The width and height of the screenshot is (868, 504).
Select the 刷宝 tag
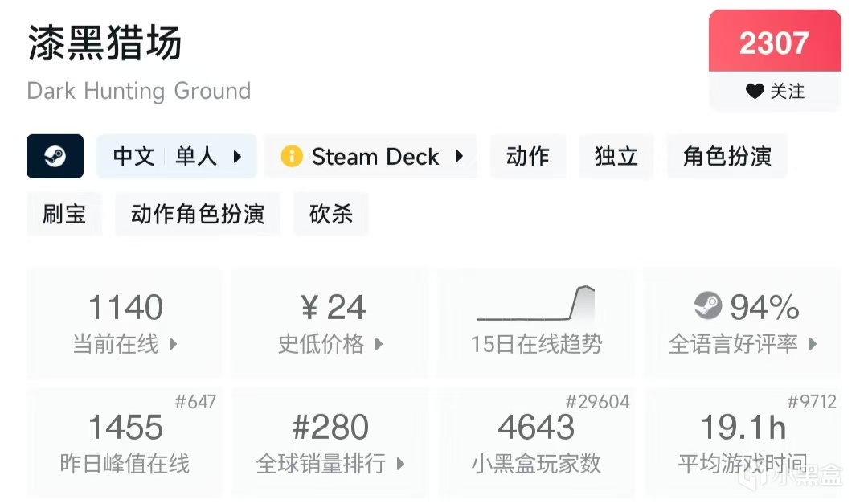coord(64,214)
